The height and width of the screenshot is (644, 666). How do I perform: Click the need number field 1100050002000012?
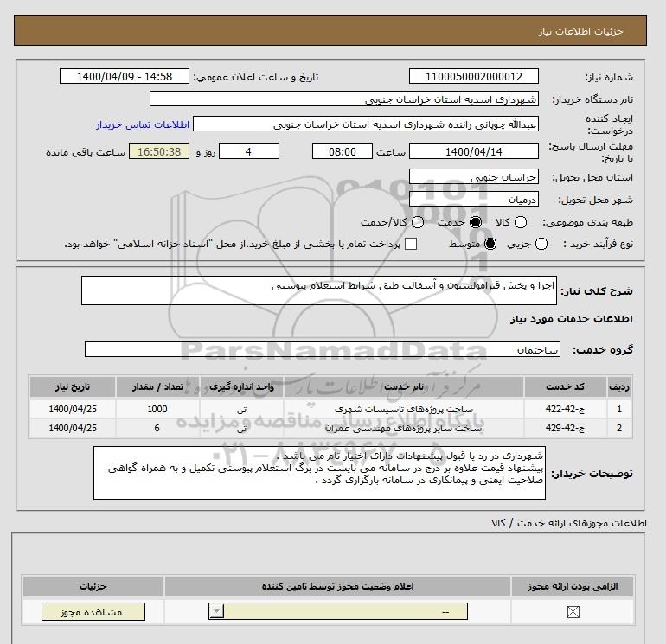(x=474, y=76)
